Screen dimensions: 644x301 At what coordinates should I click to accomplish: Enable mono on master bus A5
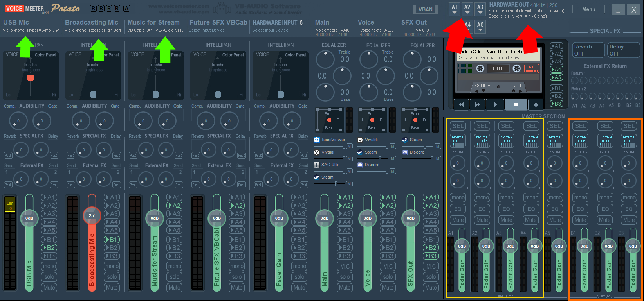point(555,197)
